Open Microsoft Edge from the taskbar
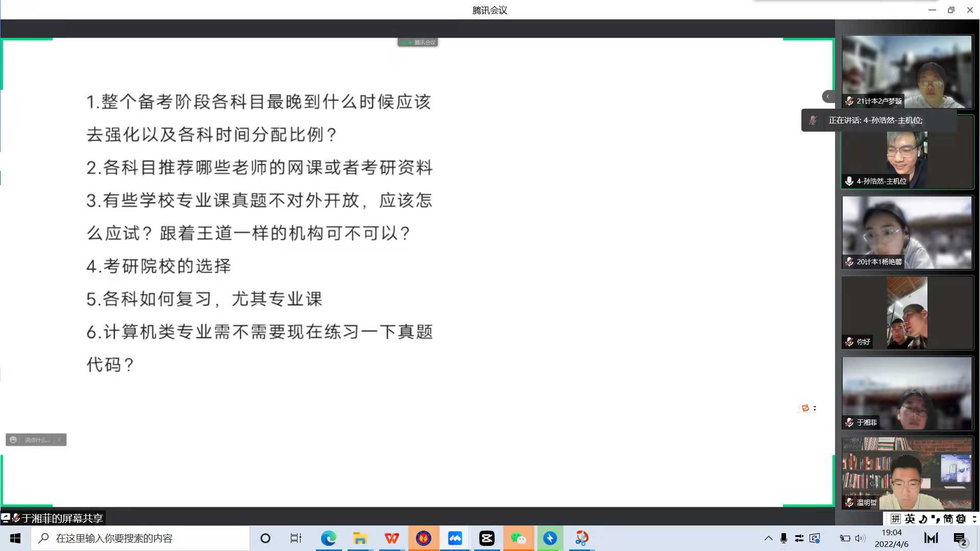 [328, 538]
